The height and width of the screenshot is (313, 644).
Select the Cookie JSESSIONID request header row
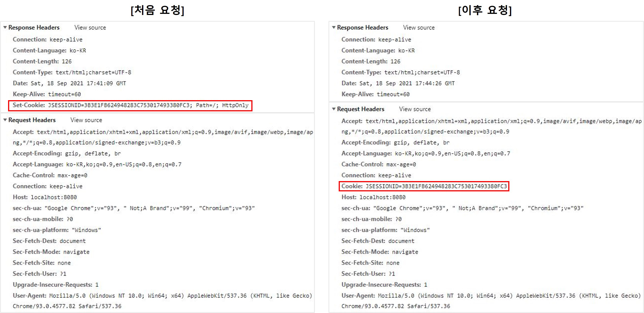click(x=424, y=186)
